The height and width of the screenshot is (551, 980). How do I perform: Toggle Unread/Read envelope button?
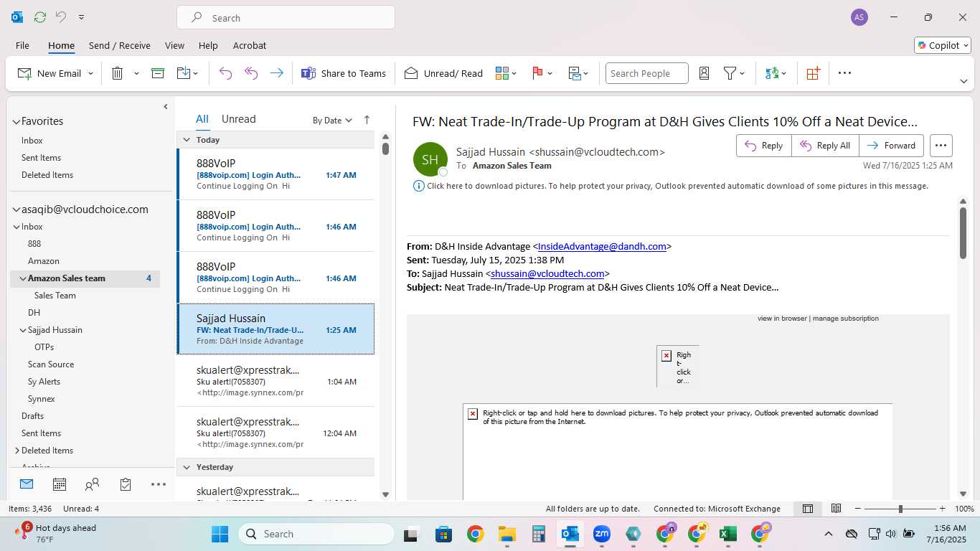(x=443, y=73)
